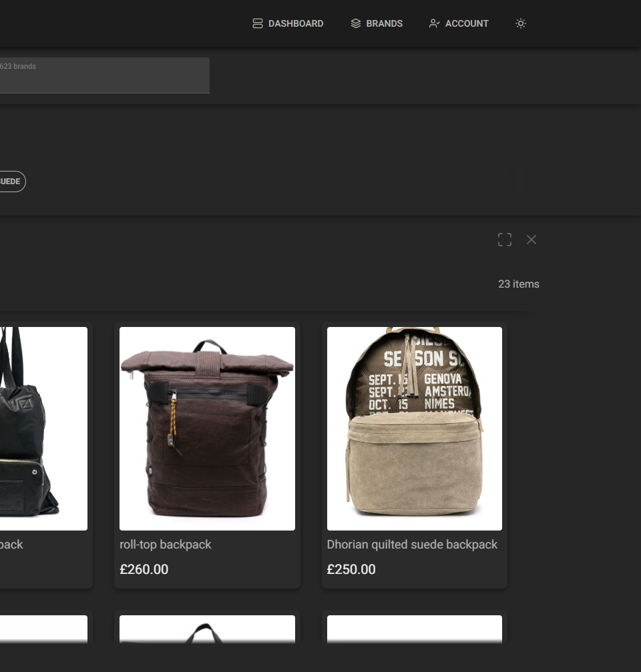Open the Dhorian quilted suede backpack image
Screen dimensions: 641x672
point(414,428)
